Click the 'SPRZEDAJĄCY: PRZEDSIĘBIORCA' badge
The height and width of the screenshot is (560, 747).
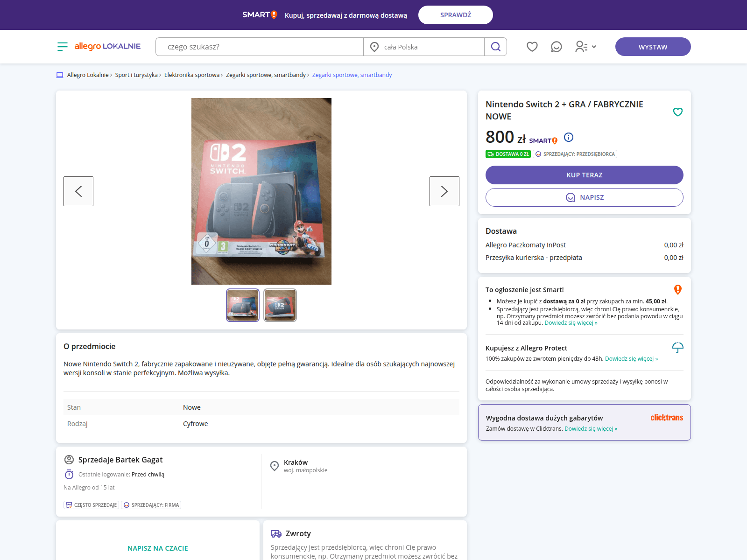(575, 154)
